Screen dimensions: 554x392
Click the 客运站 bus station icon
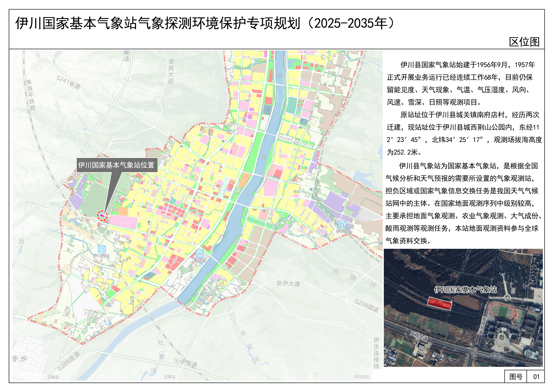(200, 254)
